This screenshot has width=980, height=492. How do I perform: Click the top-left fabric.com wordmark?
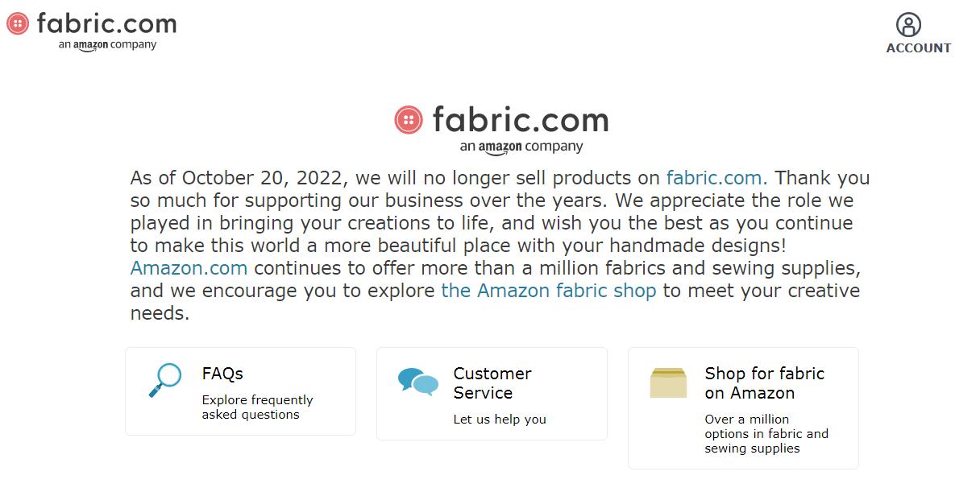(x=106, y=23)
